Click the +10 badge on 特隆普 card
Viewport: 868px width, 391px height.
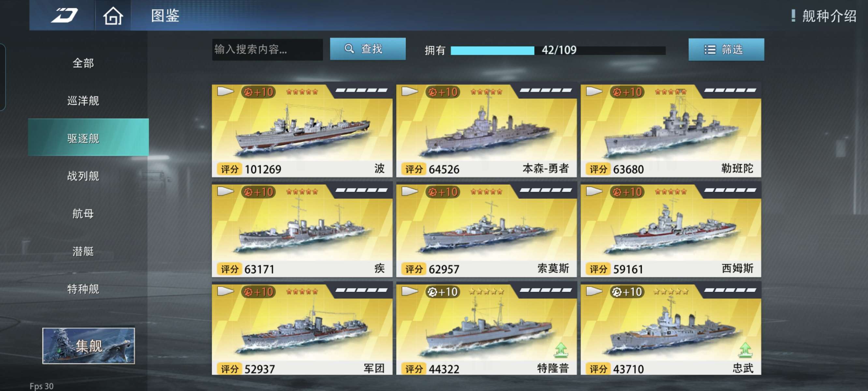point(442,292)
